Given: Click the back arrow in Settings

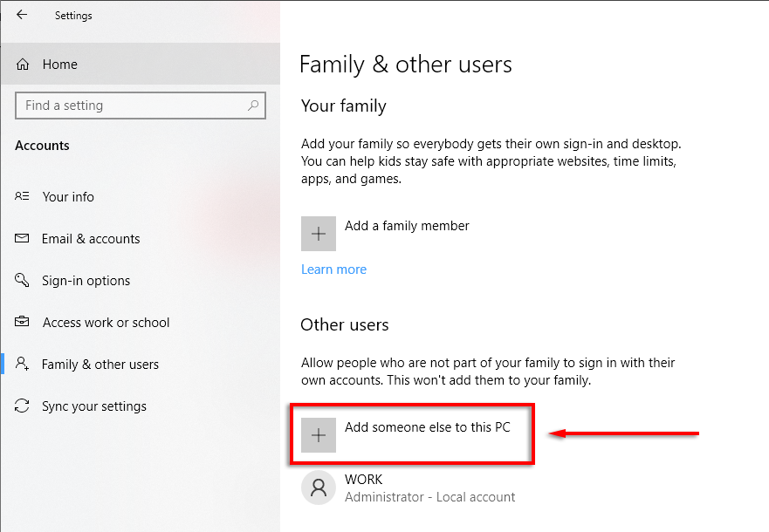Looking at the screenshot, I should click(x=22, y=15).
